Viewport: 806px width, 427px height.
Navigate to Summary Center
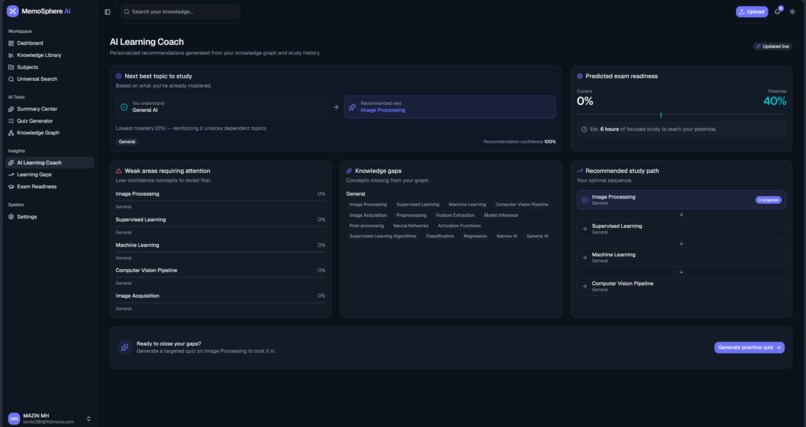tap(50, 109)
